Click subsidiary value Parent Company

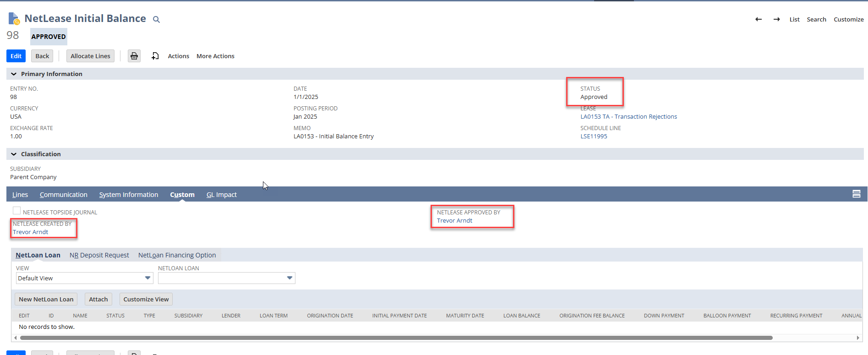point(33,177)
